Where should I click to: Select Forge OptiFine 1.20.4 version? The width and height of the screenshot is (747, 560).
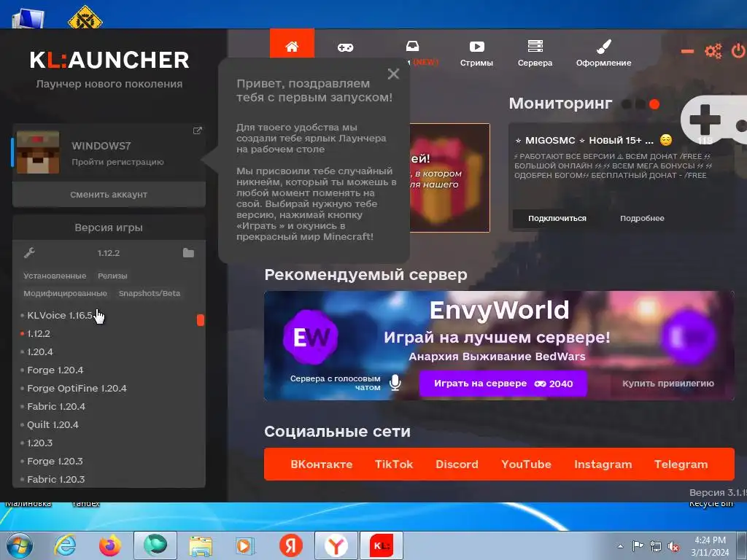coord(77,388)
